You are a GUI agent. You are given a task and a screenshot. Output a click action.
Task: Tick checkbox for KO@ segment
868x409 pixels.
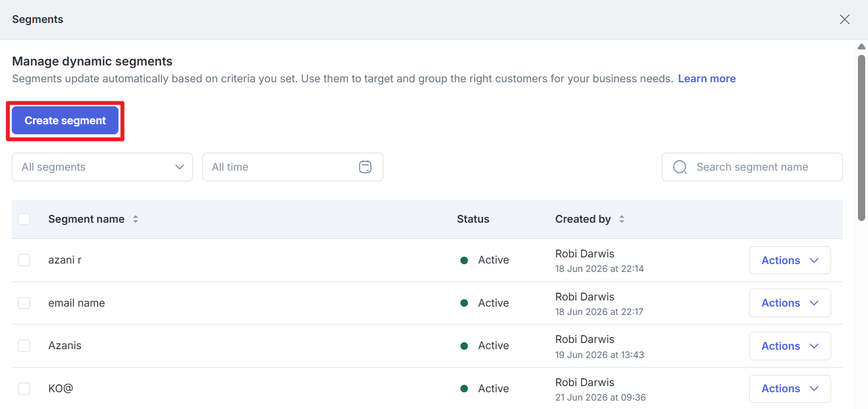pyautogui.click(x=24, y=388)
